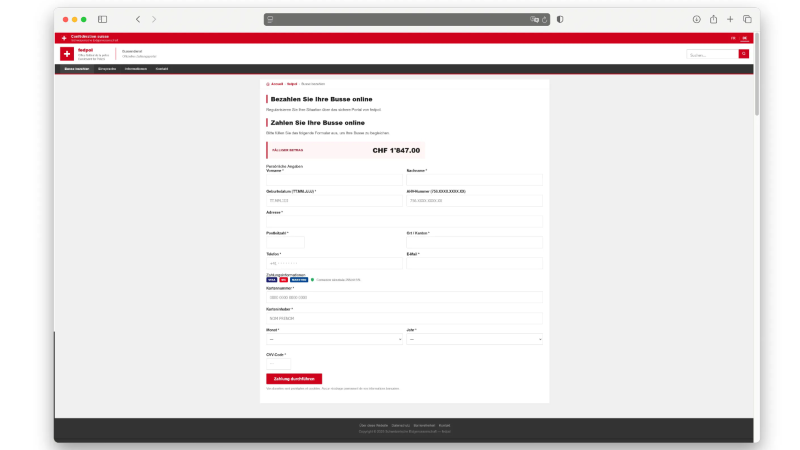Click the Postleitzahl input field
800x450 pixels.
(x=285, y=242)
